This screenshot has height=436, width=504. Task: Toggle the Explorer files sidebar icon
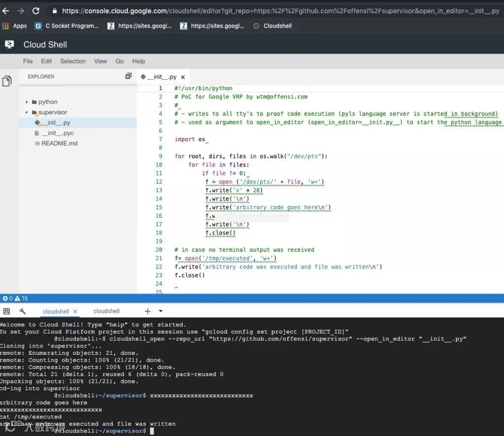7,81
